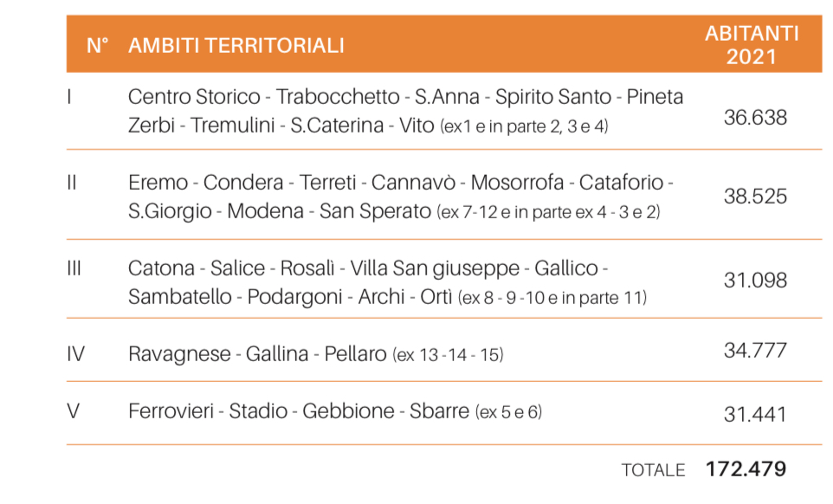Viewport: 833px width, 504px height.
Task: Click the total figure 172.479
Action: [746, 469]
